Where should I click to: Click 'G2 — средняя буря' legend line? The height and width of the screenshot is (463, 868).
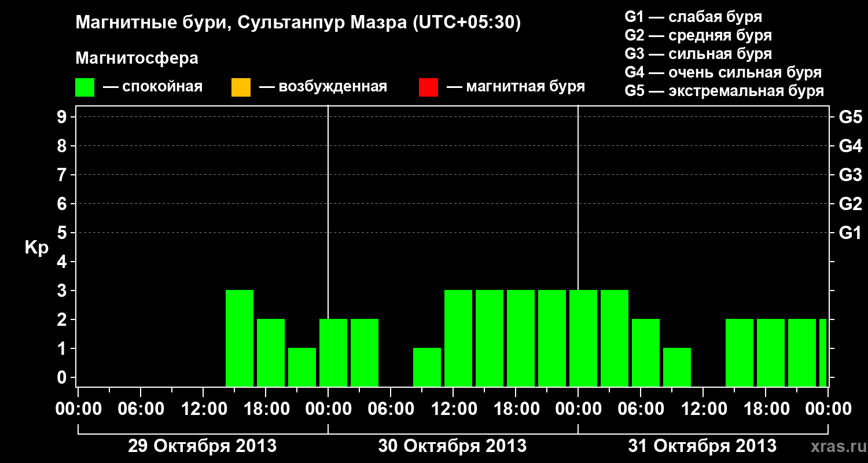(698, 35)
